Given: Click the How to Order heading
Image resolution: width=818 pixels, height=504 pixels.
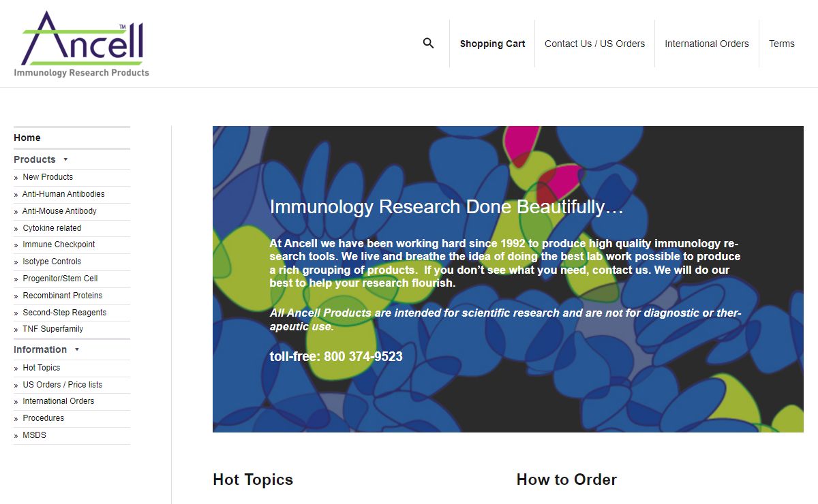Looking at the screenshot, I should coord(566,479).
